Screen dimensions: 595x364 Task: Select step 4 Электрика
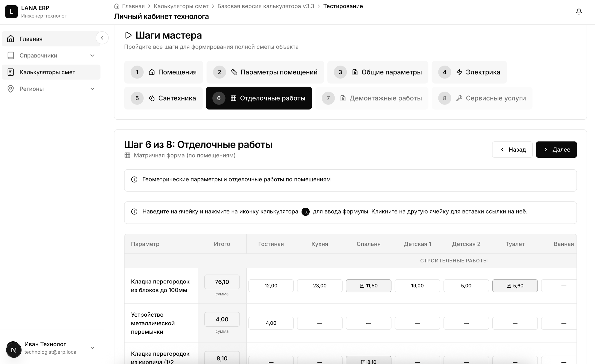pyautogui.click(x=469, y=72)
